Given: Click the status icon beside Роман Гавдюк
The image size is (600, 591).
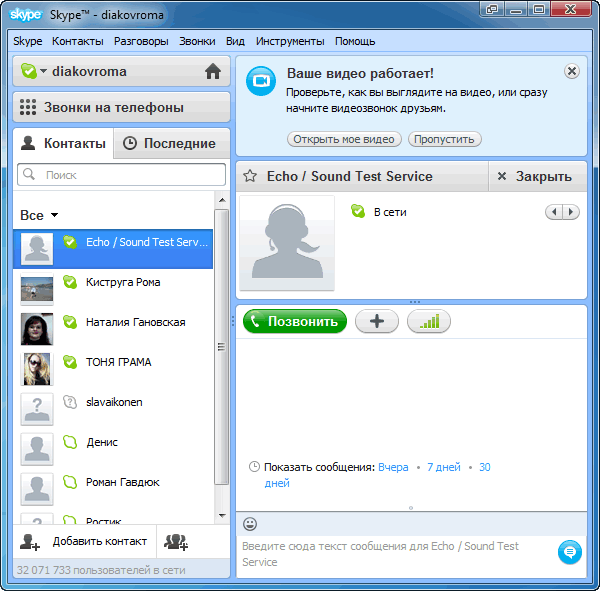Looking at the screenshot, I should [70, 482].
